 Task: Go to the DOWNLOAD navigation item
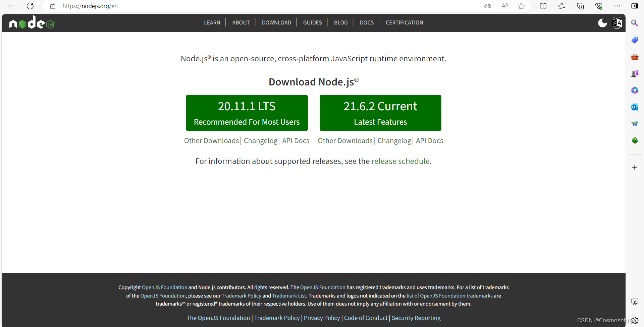click(276, 22)
